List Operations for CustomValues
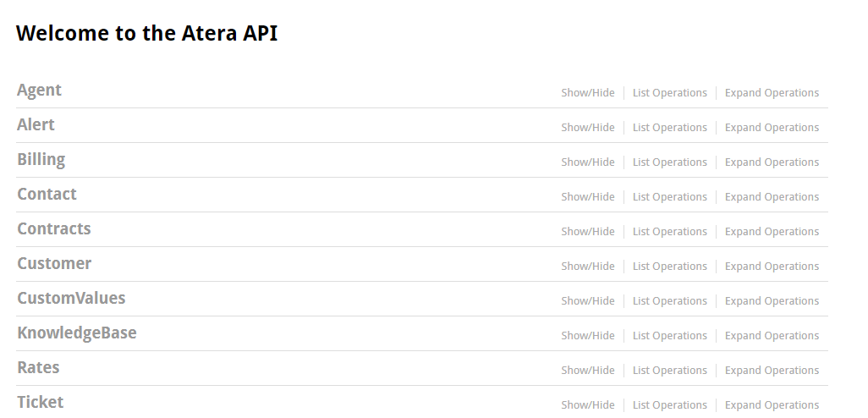 pyautogui.click(x=669, y=301)
